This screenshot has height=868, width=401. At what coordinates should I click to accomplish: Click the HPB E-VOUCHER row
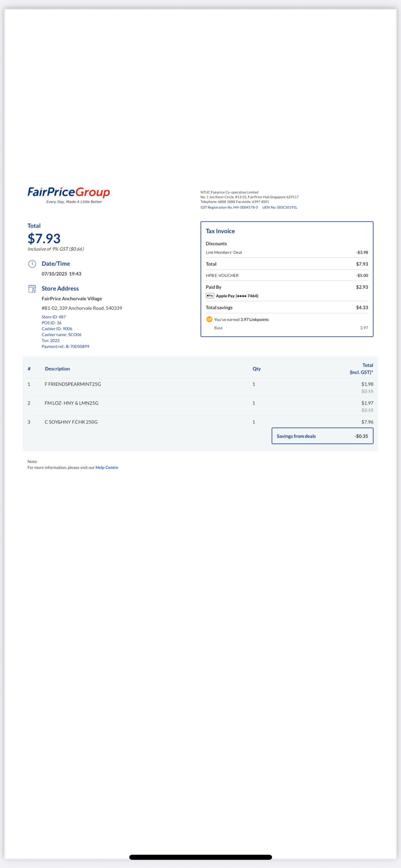point(287,275)
